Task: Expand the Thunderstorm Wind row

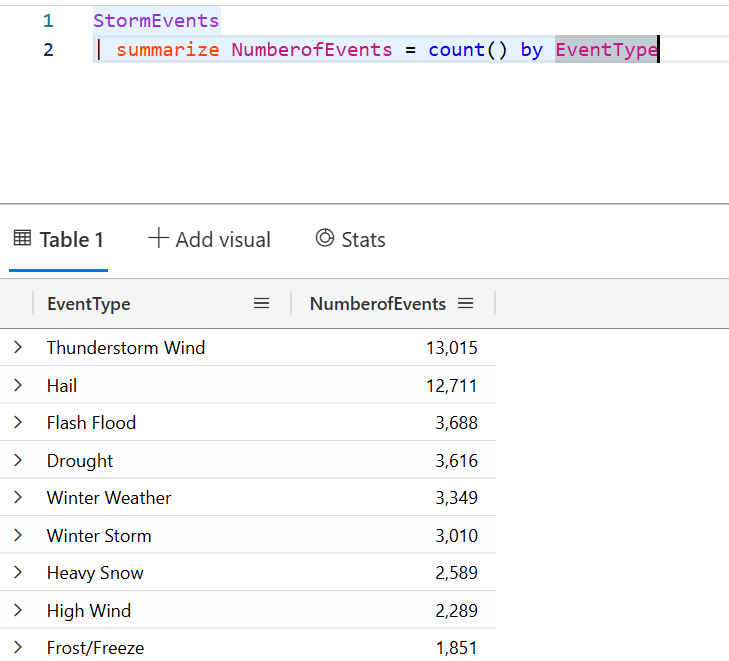Action: coord(18,347)
